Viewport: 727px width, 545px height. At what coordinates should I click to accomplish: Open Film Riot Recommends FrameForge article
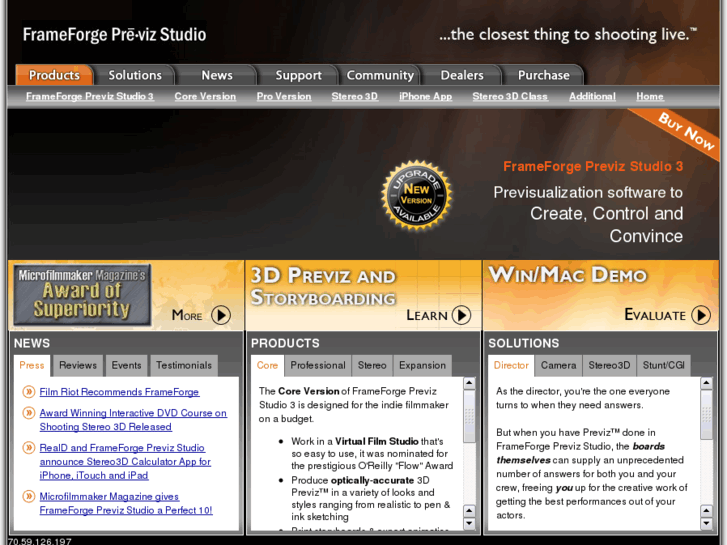(x=119, y=392)
